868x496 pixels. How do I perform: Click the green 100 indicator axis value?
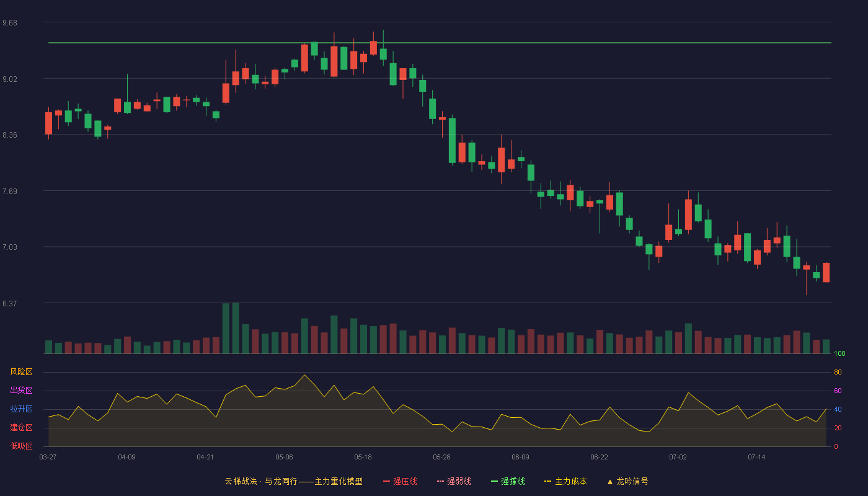(839, 354)
